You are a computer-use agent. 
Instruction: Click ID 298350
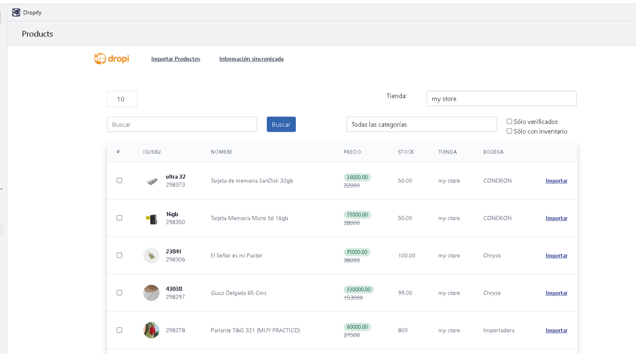(176, 222)
